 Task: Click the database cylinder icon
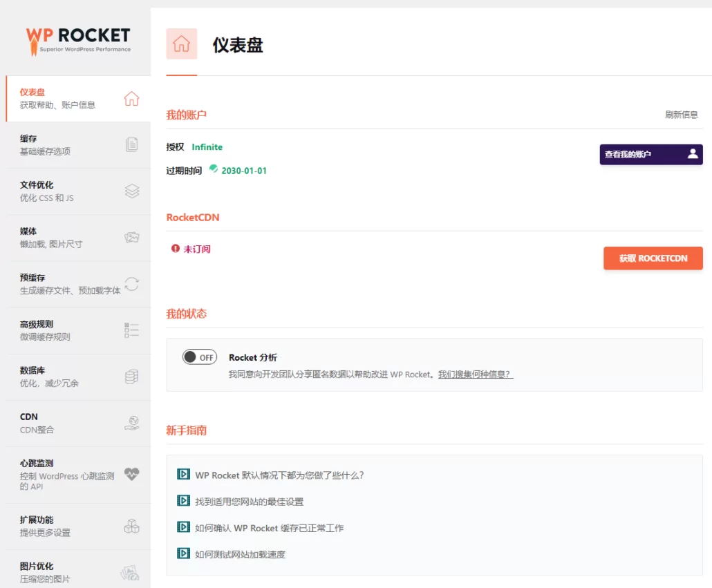click(x=131, y=377)
